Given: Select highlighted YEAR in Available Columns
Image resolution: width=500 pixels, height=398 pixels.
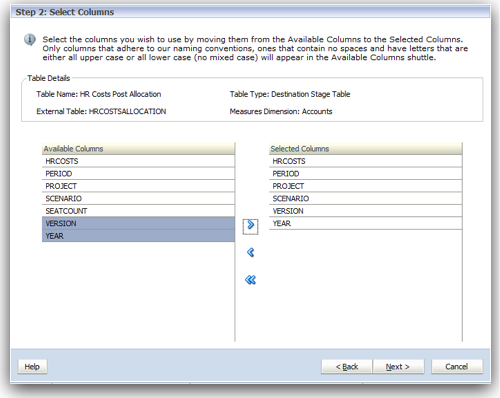Looking at the screenshot, I should pyautogui.click(x=138, y=236).
